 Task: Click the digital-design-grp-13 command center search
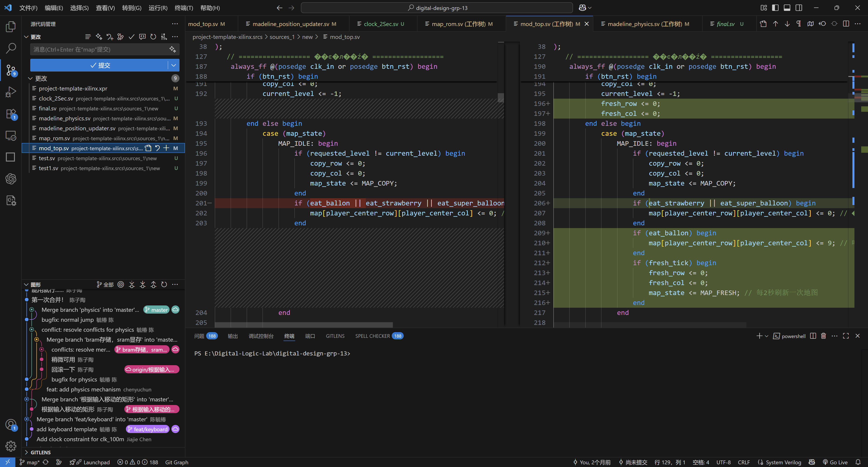point(437,8)
